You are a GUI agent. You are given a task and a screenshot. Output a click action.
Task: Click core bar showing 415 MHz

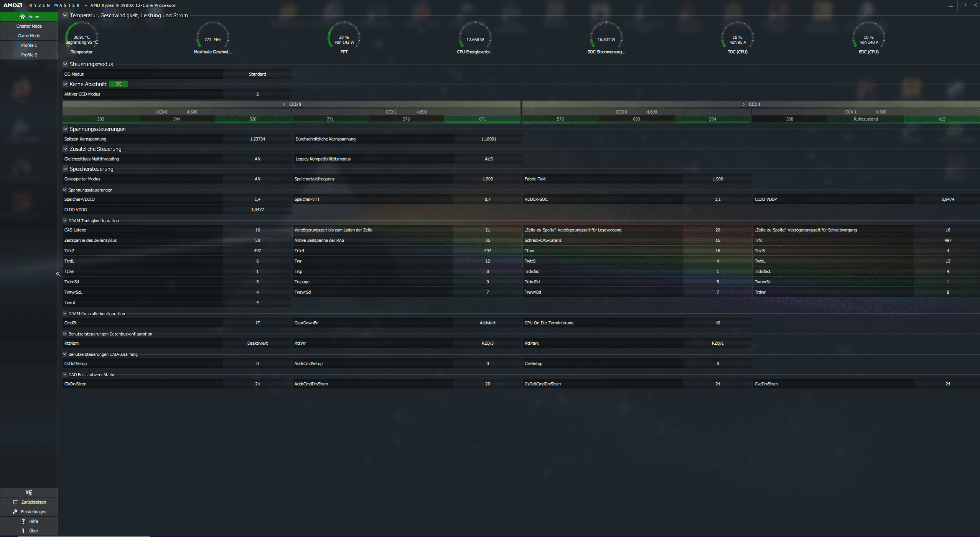(x=942, y=119)
